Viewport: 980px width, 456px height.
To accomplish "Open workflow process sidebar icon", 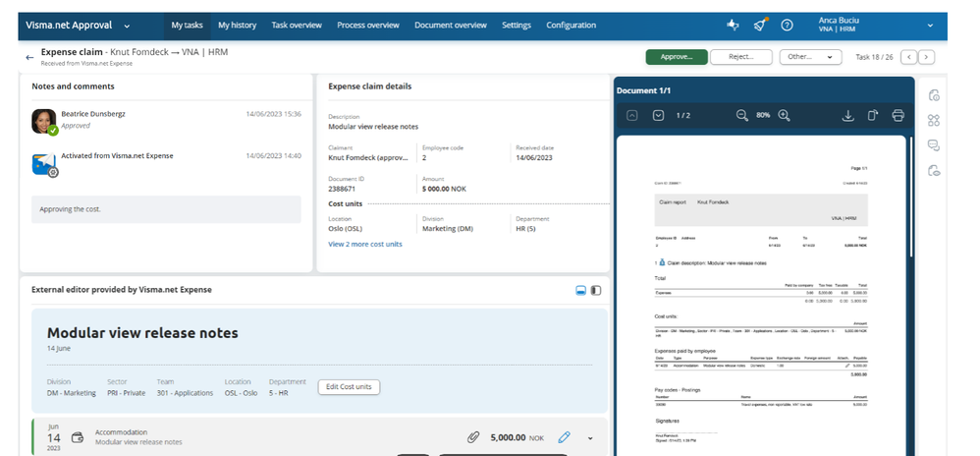I will [x=934, y=120].
